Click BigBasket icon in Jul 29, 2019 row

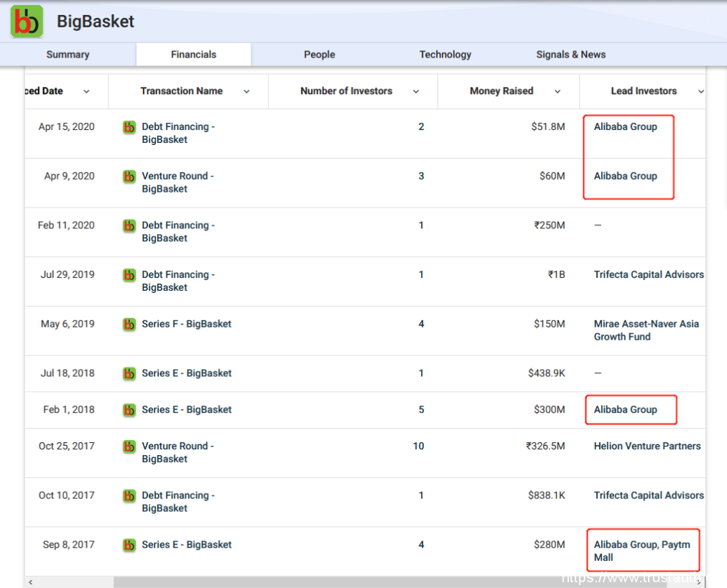129,275
